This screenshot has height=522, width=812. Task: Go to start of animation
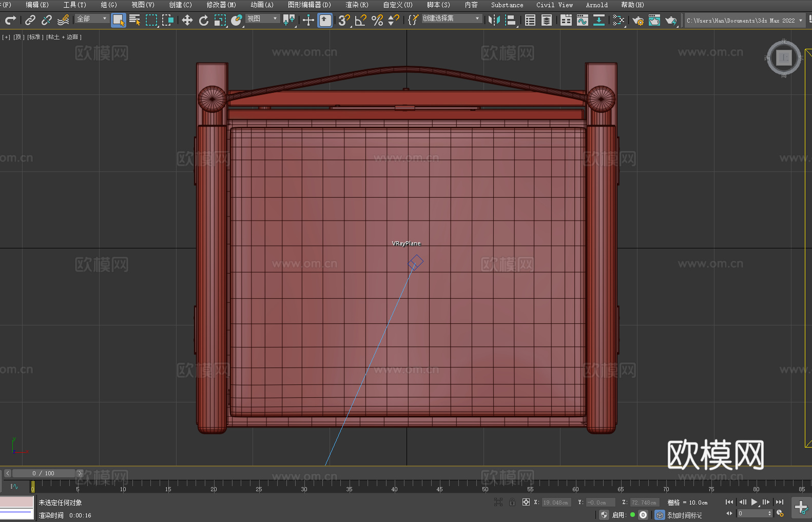coord(729,502)
